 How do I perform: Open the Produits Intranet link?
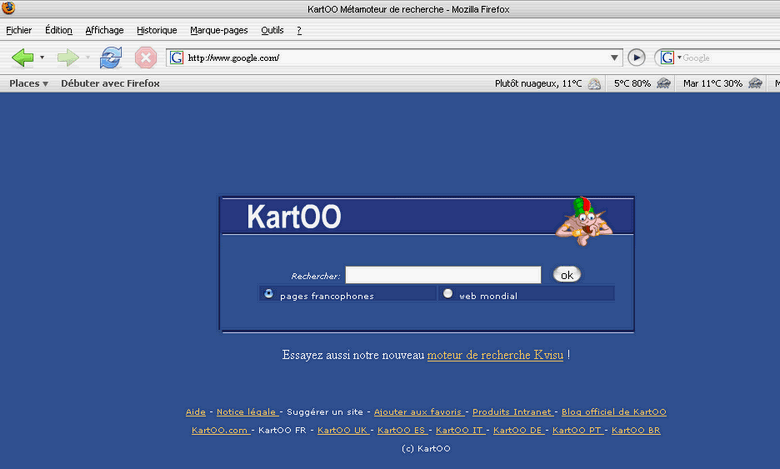coord(513,412)
